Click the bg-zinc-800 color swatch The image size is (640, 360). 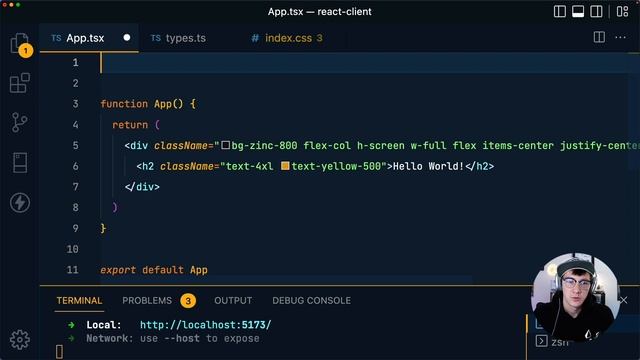pos(225,145)
